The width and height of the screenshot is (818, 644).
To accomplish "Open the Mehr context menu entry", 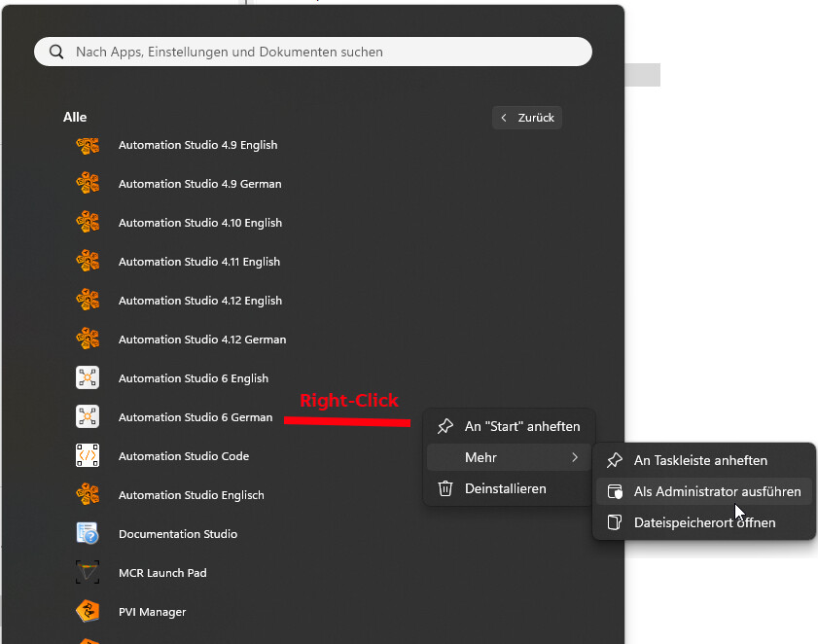I will coord(509,457).
